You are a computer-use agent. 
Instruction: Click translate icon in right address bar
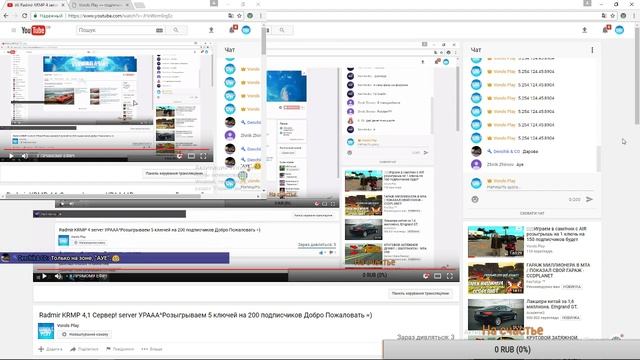pyautogui.click(x=604, y=16)
